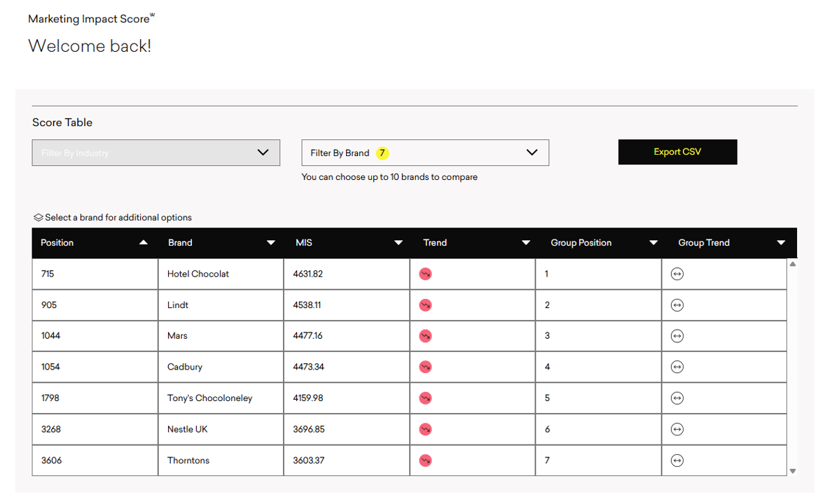Open the Filter By Industry dropdown
825x504 pixels.
(x=155, y=153)
